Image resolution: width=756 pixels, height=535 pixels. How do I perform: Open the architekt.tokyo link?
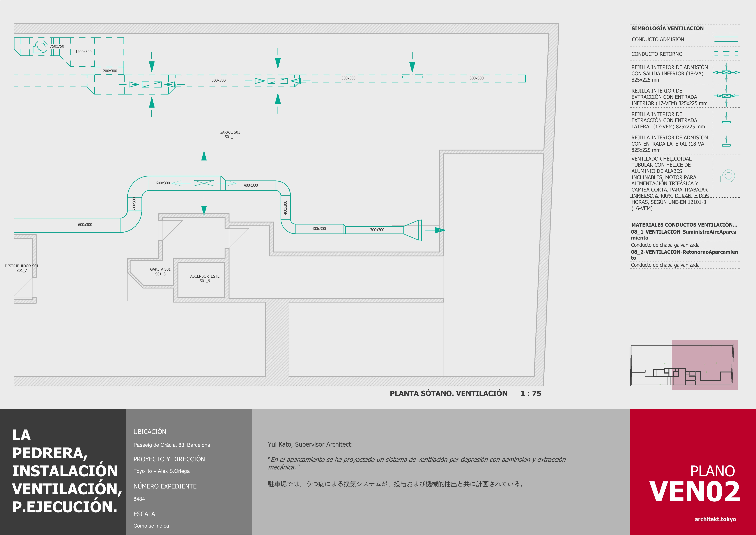click(x=715, y=519)
